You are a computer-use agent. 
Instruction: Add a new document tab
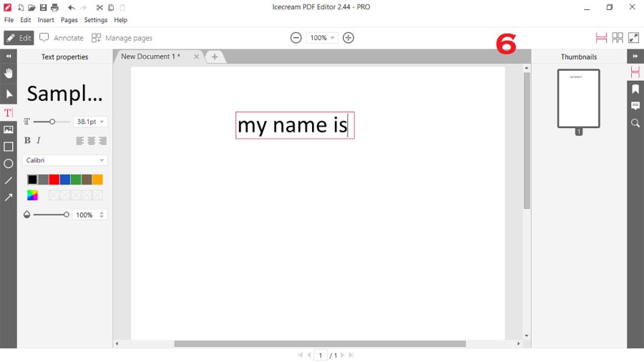point(215,57)
